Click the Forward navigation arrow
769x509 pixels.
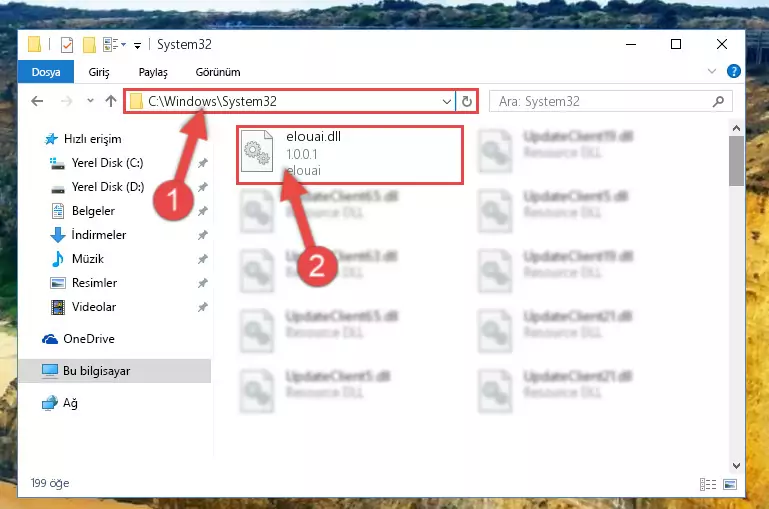(x=66, y=102)
